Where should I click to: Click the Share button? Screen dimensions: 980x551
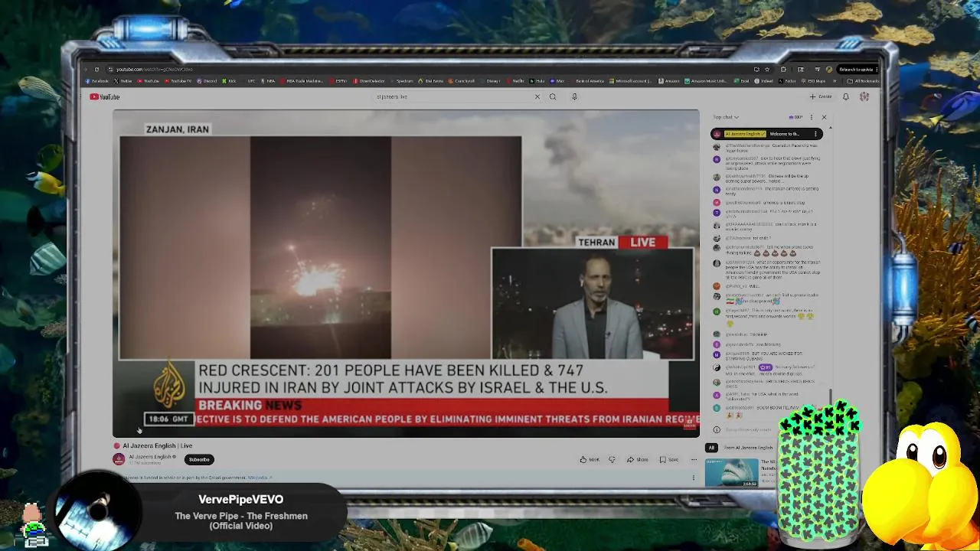637,459
